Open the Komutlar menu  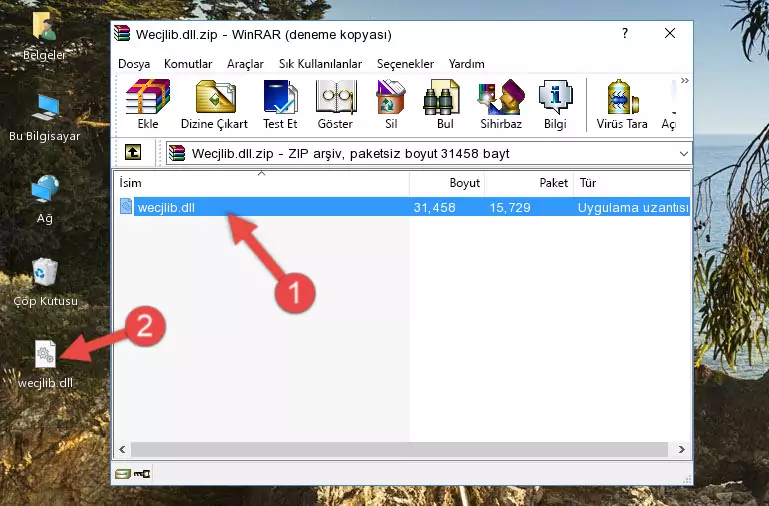point(188,64)
